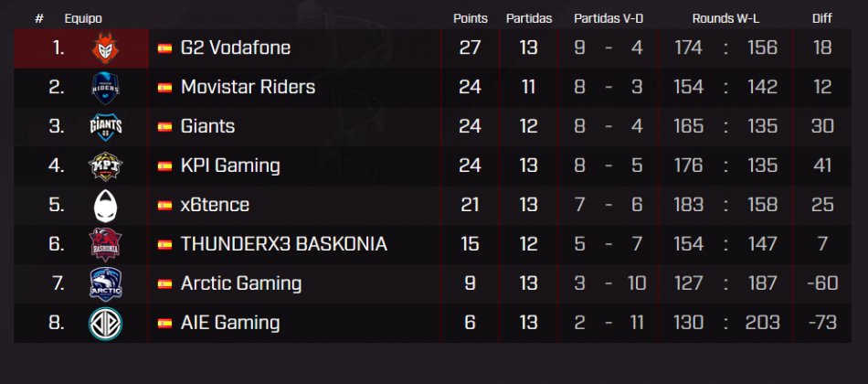Image resolution: width=868 pixels, height=384 pixels.
Task: Click the AIE Gaming circular logo
Action: point(105,324)
